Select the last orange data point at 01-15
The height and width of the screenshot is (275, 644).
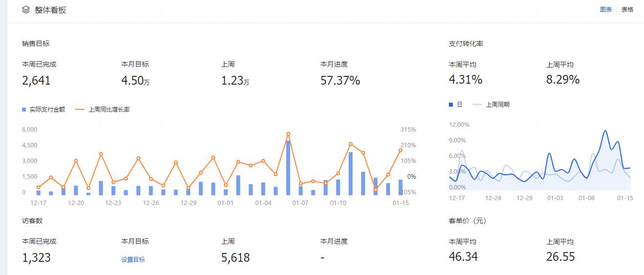[x=400, y=150]
